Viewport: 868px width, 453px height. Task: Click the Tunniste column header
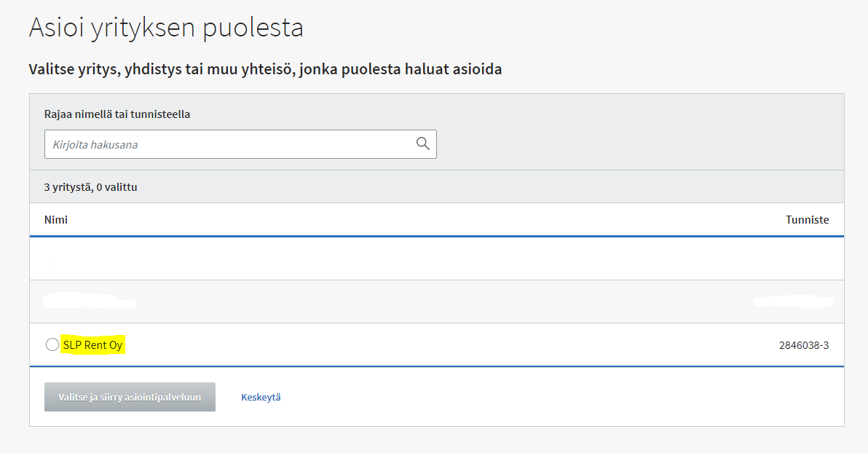click(807, 220)
